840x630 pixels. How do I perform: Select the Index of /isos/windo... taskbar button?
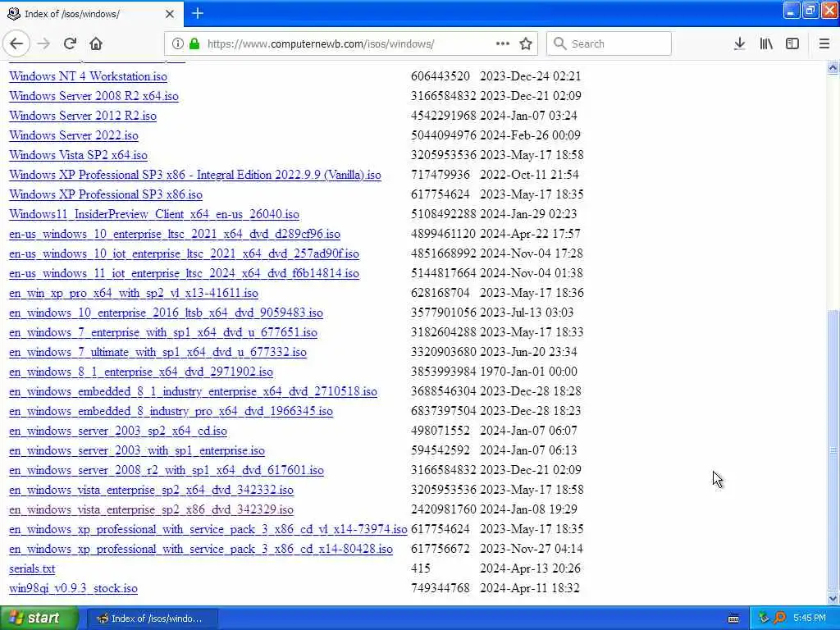pyautogui.click(x=152, y=619)
